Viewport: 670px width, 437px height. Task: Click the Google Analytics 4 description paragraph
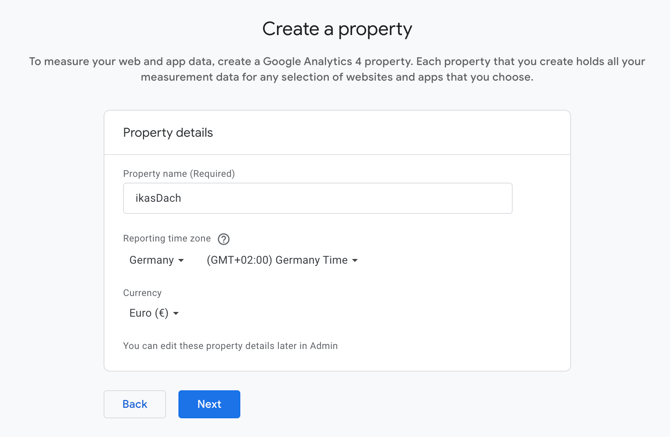(337, 69)
